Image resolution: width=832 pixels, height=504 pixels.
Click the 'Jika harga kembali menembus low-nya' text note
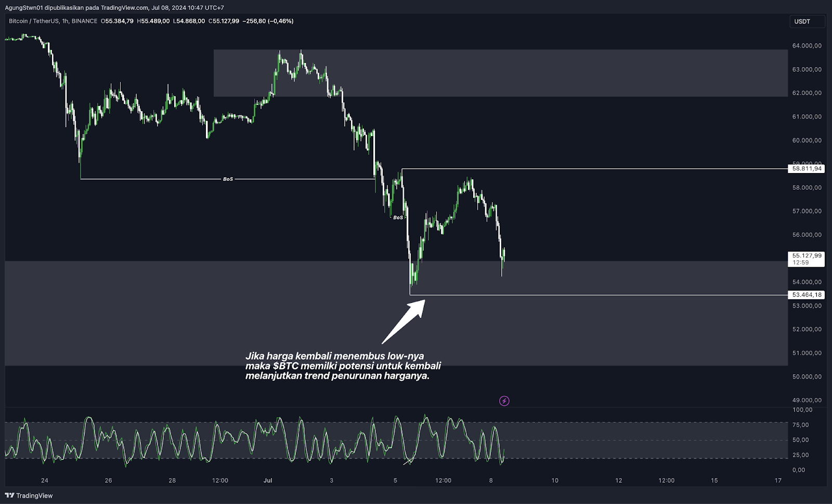pos(343,366)
